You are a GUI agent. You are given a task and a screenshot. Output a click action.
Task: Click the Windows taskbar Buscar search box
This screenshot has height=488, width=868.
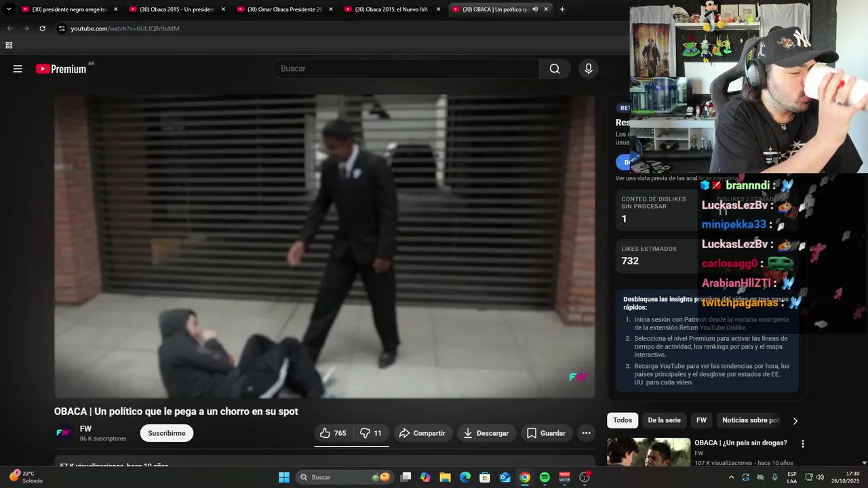pyautogui.click(x=345, y=477)
